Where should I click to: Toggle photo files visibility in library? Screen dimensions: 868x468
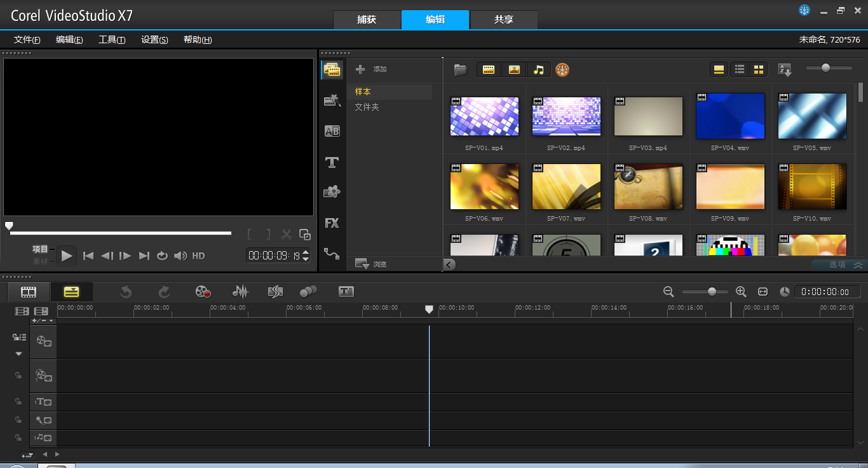coord(514,70)
